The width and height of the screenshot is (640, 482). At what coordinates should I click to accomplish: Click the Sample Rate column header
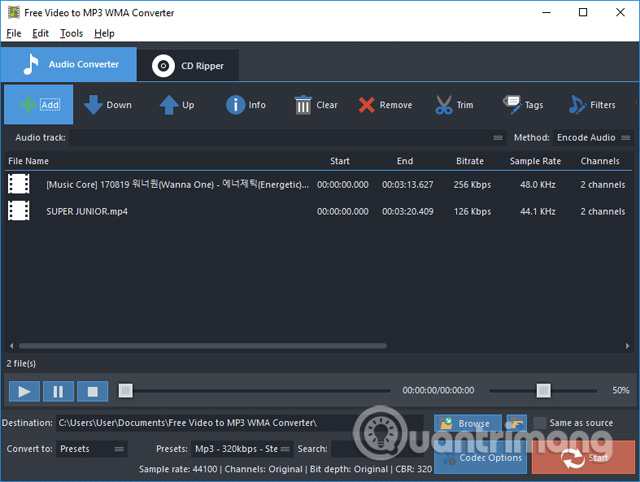[x=535, y=161]
